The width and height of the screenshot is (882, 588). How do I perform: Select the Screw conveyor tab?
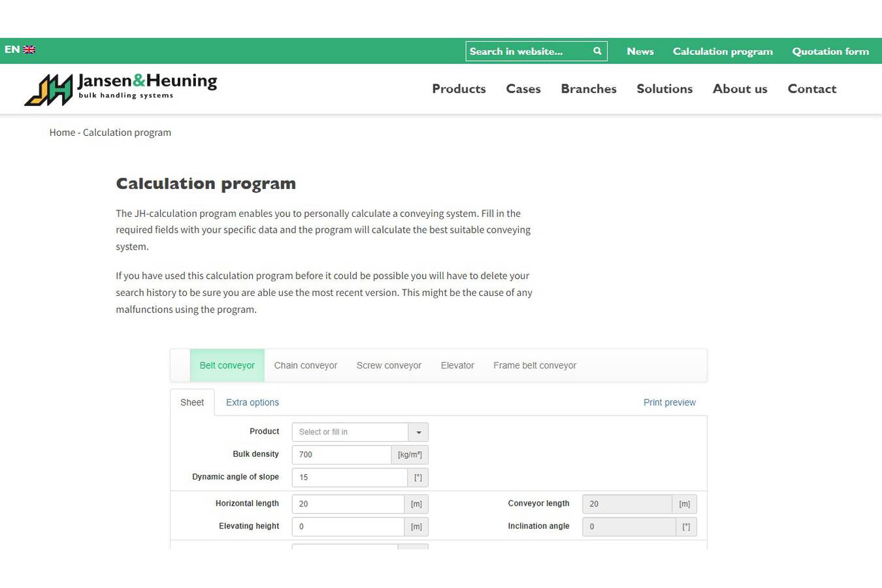(389, 365)
